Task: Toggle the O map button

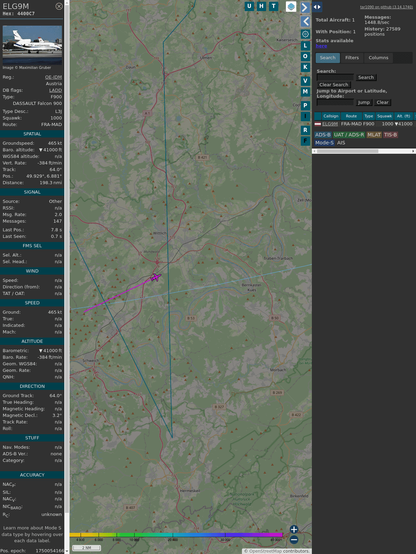Action: coord(305,56)
